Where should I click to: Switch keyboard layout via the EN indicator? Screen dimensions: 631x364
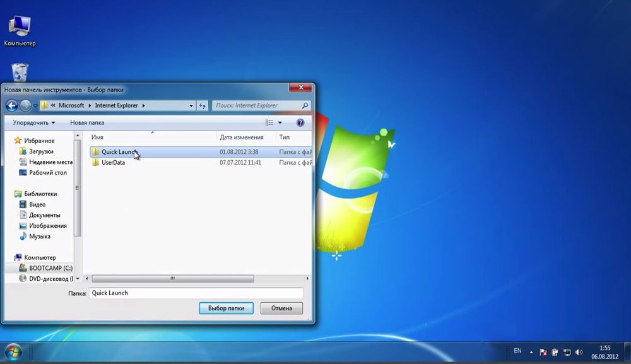point(519,350)
